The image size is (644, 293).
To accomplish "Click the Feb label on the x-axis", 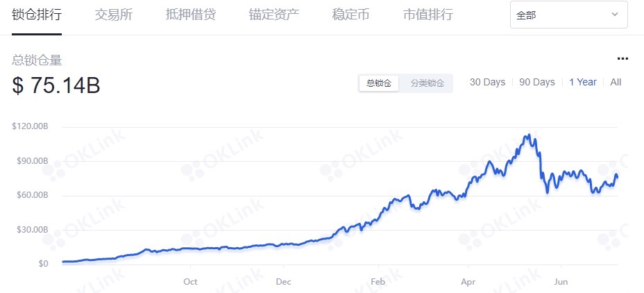I will click(x=378, y=281).
